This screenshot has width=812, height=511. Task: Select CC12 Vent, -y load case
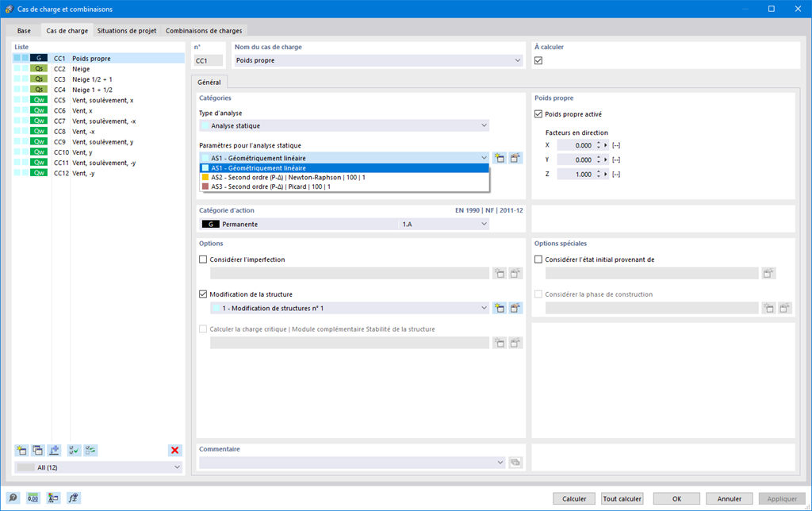[x=98, y=173]
